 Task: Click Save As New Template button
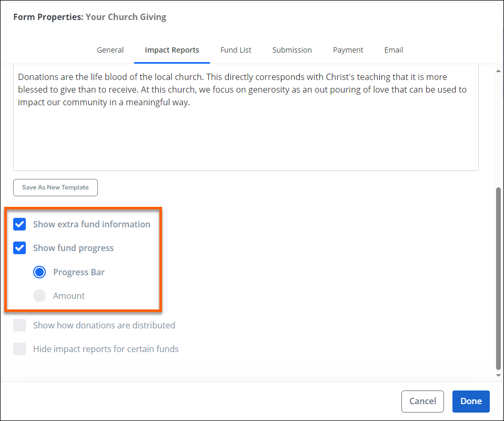[x=55, y=187]
